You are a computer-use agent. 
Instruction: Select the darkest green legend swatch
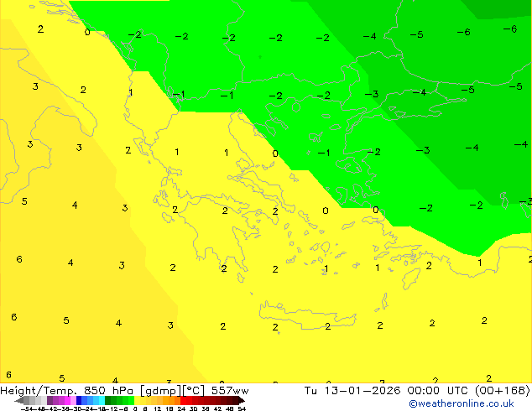(x=108, y=400)
